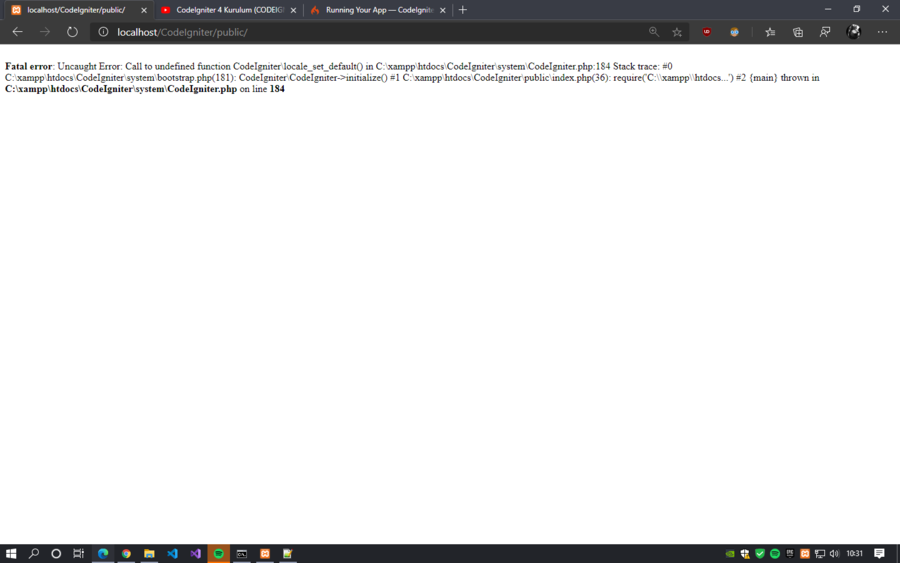Open Settings and more menu
Viewport: 900px width, 563px height.
tap(882, 32)
